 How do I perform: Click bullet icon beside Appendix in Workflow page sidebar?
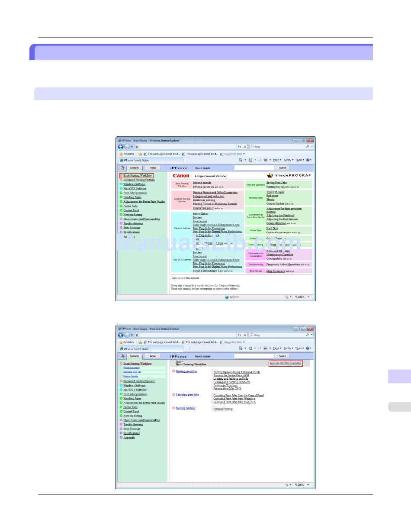[x=121, y=438]
